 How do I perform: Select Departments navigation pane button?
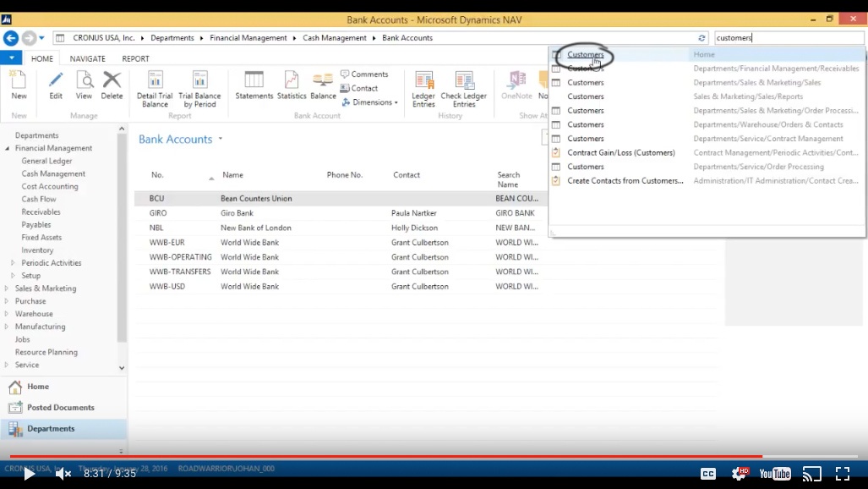tap(63, 429)
